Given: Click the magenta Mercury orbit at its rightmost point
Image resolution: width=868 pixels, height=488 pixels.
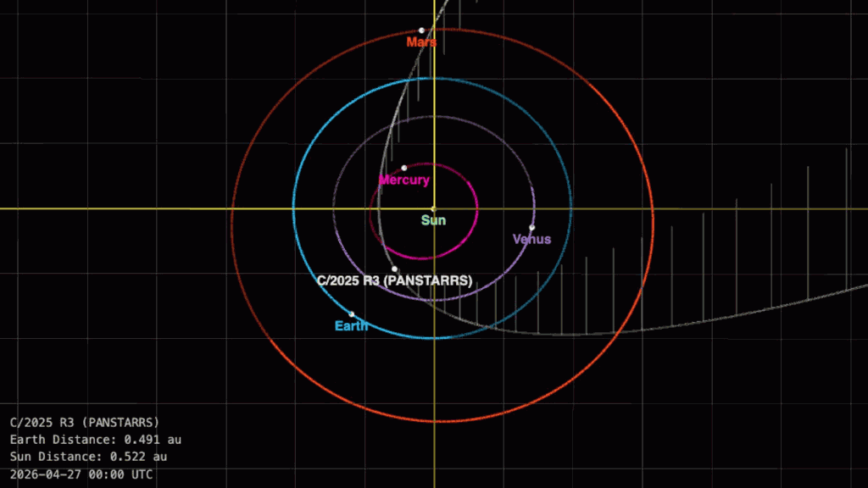Looking at the screenshot, I should coord(478,208).
